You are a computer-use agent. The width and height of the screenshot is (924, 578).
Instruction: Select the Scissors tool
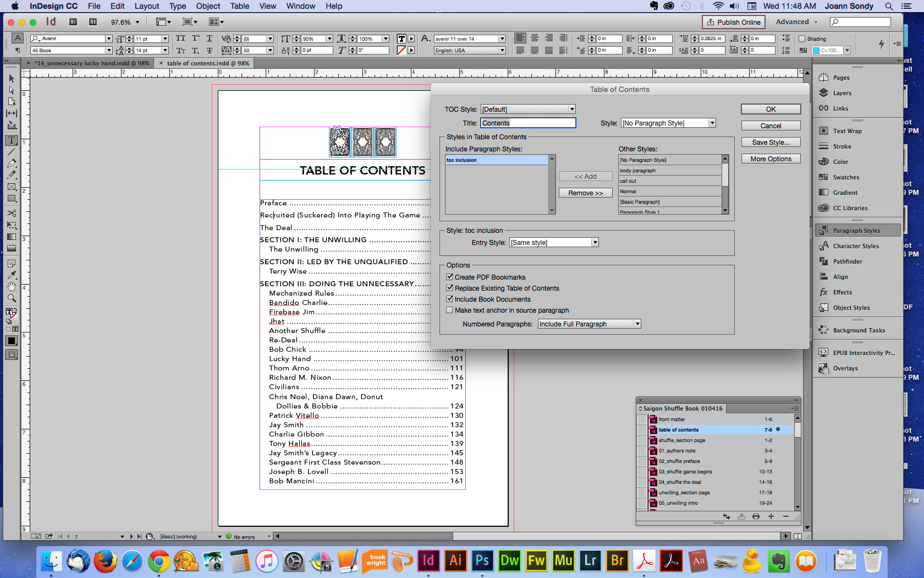12,213
